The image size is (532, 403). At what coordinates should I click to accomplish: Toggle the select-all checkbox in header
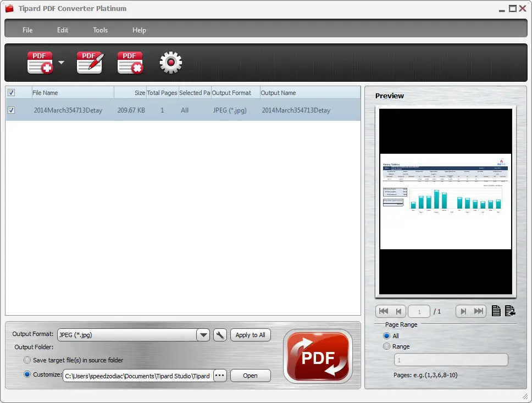coord(11,93)
